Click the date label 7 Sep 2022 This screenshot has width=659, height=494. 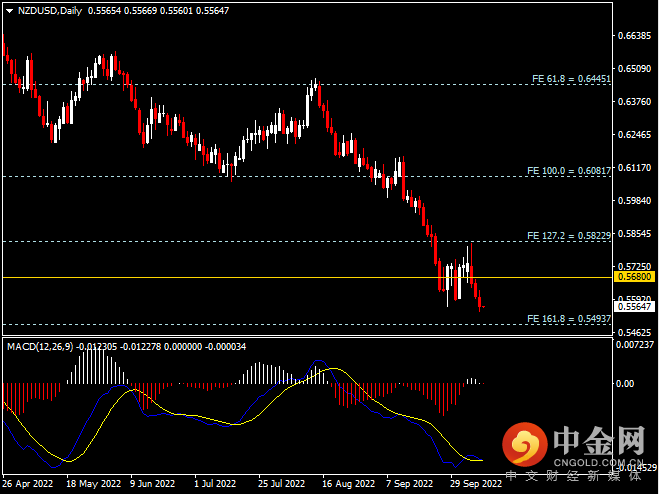point(409,484)
